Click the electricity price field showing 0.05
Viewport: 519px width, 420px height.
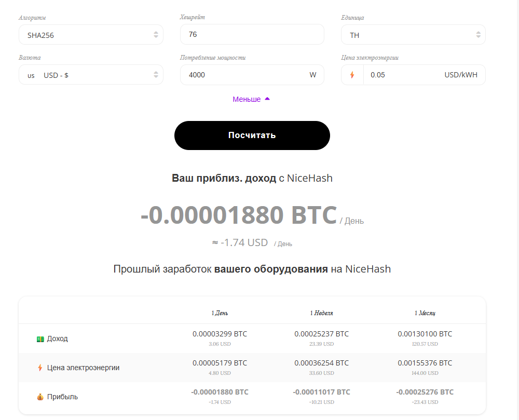click(402, 75)
